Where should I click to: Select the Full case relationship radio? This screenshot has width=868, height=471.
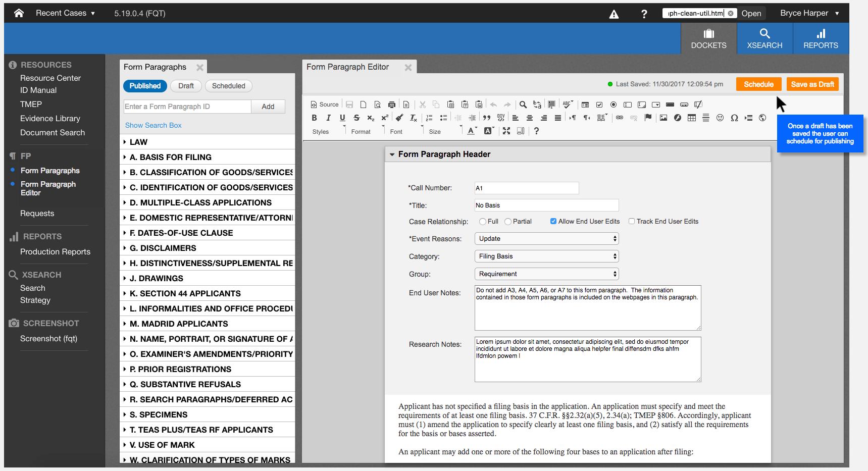483,222
